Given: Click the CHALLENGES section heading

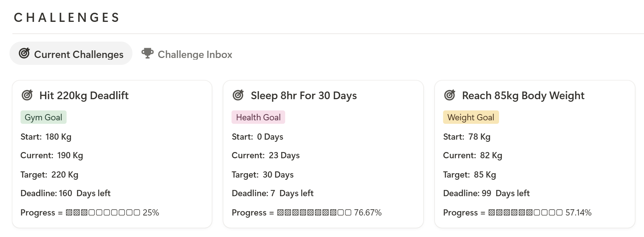Looking at the screenshot, I should [67, 18].
